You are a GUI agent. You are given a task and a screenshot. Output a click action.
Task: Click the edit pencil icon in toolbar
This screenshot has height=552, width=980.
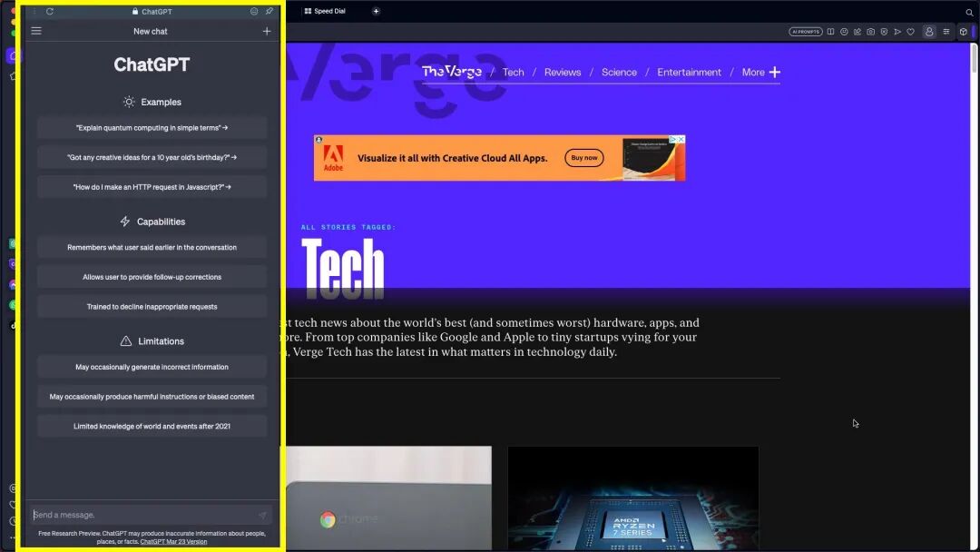click(857, 31)
